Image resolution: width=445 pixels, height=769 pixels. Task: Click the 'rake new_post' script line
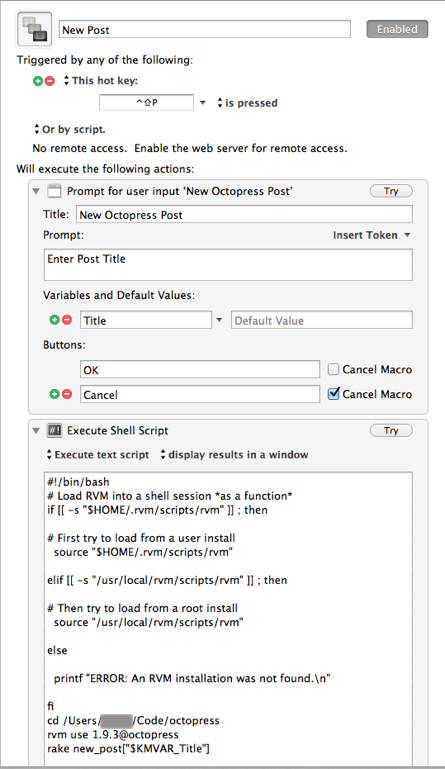(x=128, y=748)
